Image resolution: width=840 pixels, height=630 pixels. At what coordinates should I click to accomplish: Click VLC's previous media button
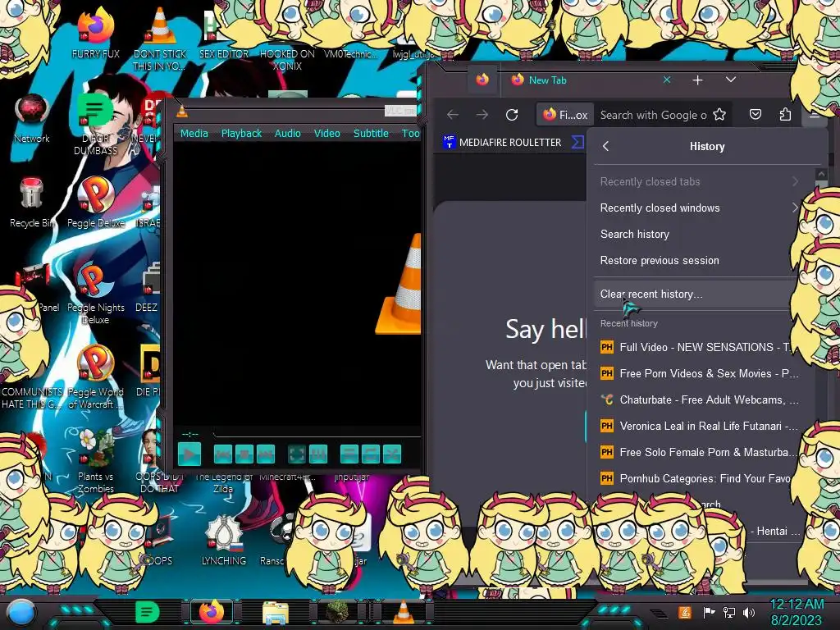[x=223, y=454]
